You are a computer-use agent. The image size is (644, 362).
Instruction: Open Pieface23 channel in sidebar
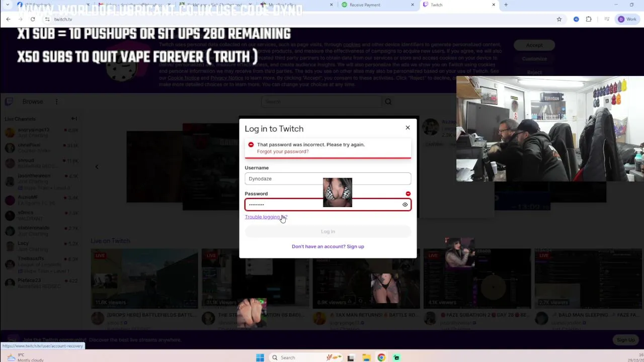40,283
